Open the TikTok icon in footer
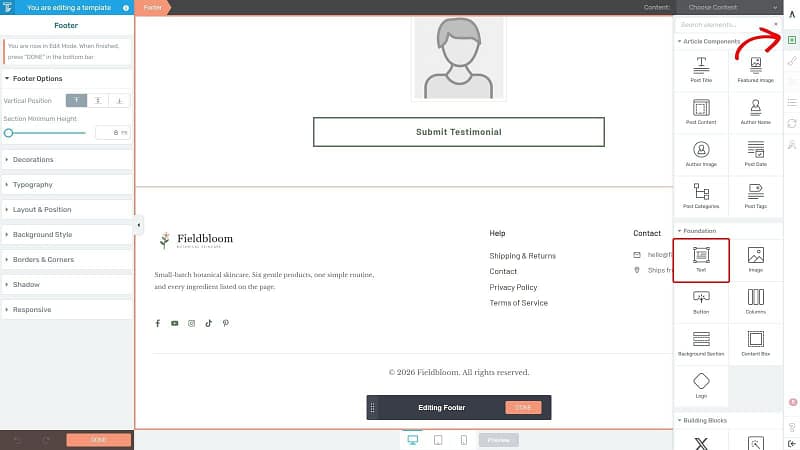Image resolution: width=800 pixels, height=450 pixels. (x=209, y=323)
